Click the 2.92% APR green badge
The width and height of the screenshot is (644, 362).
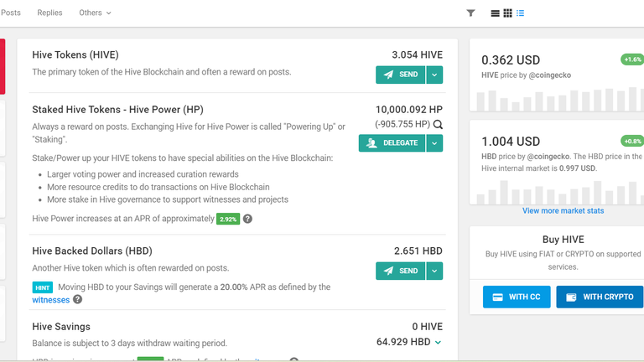[x=228, y=219]
